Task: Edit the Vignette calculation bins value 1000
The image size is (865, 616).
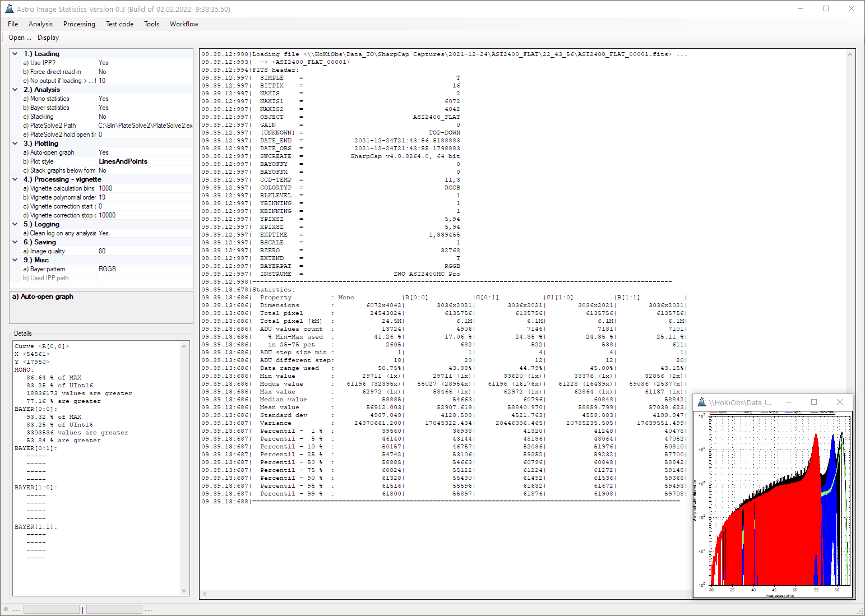Action: [145, 188]
